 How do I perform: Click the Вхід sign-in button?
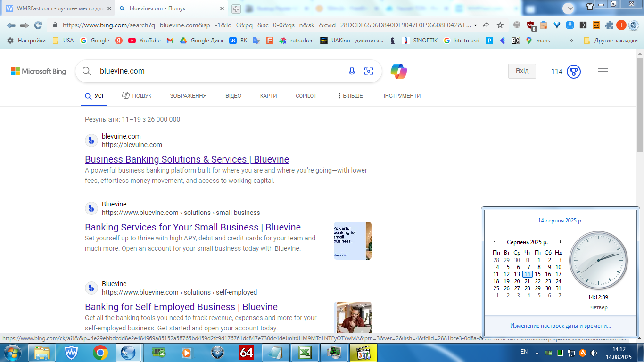point(522,71)
